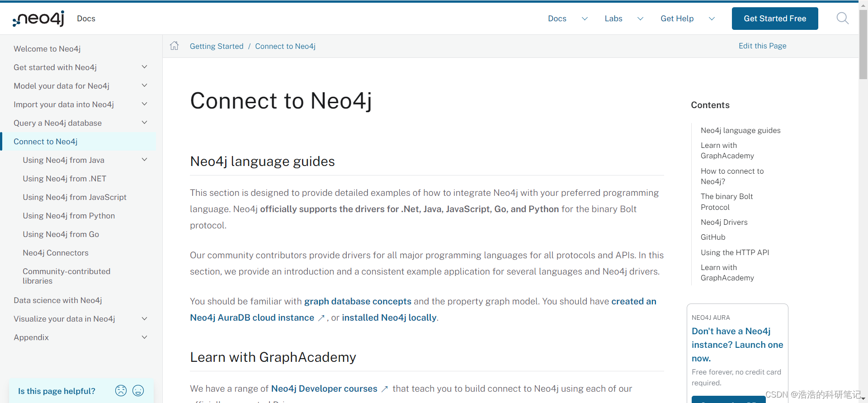
Task: Follow the Neo4j AuraDB cloud instance link
Action: coord(252,318)
